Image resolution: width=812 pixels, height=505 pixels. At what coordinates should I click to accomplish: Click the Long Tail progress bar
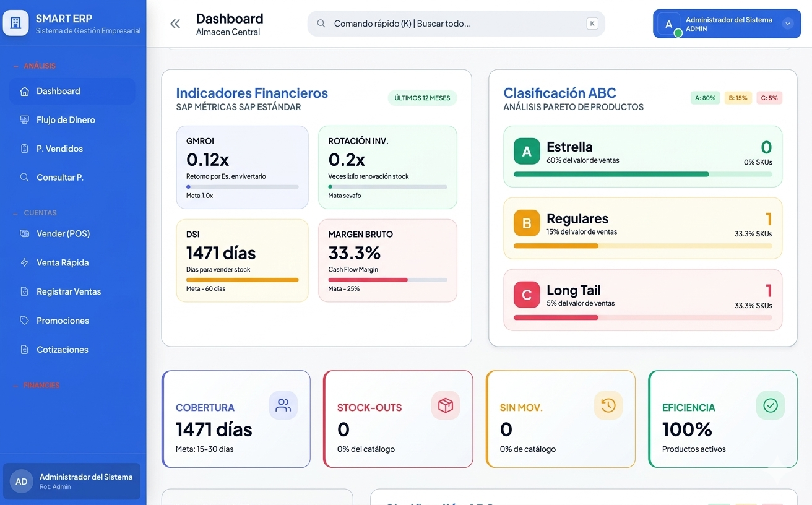click(x=643, y=317)
